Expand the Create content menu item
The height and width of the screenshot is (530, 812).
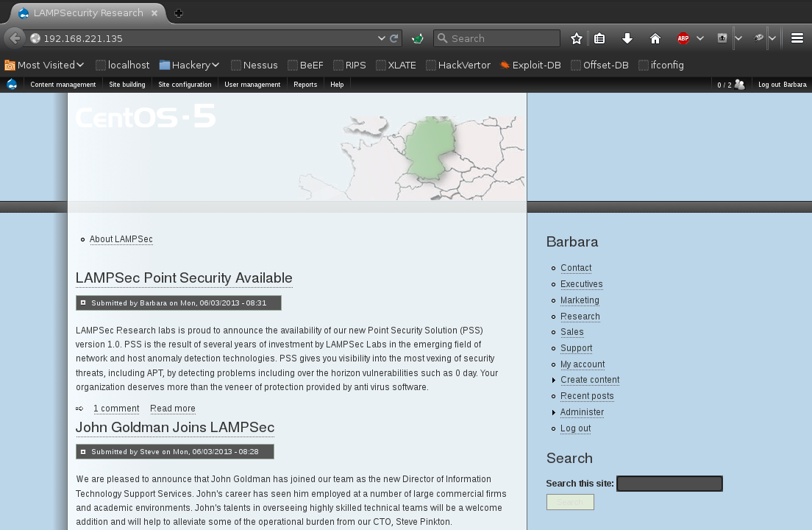[589, 380]
